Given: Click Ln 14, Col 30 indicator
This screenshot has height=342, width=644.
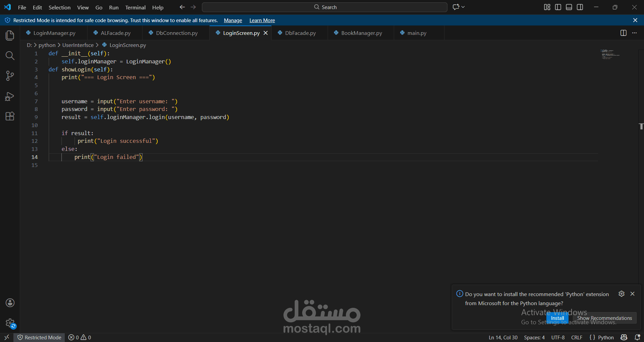Looking at the screenshot, I should 503,337.
